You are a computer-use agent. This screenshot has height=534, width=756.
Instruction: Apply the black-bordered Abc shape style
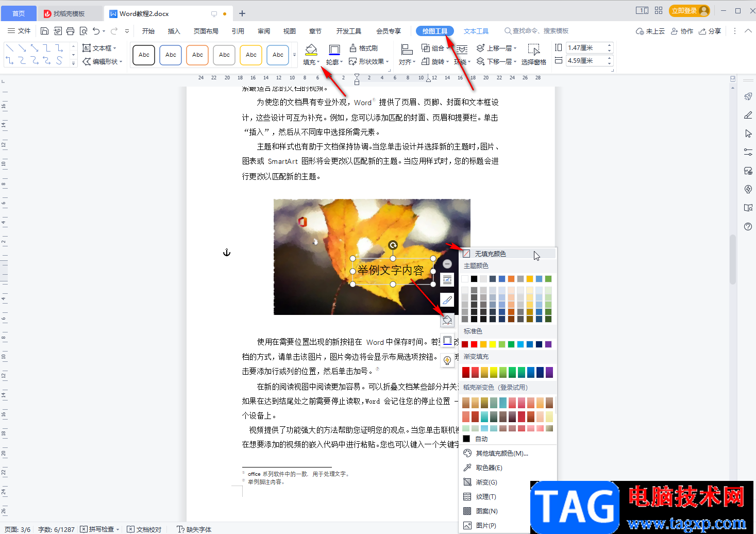pyautogui.click(x=144, y=55)
